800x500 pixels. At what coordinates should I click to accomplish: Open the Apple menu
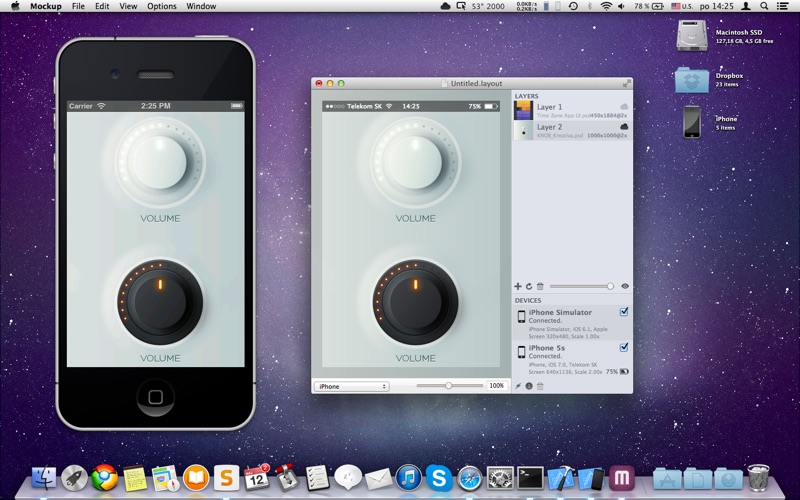click(15, 6)
